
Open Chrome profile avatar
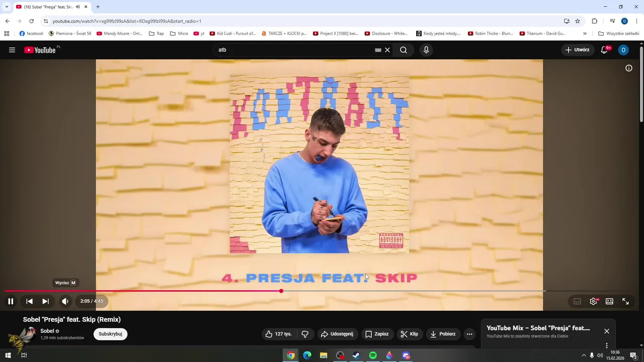(624, 21)
